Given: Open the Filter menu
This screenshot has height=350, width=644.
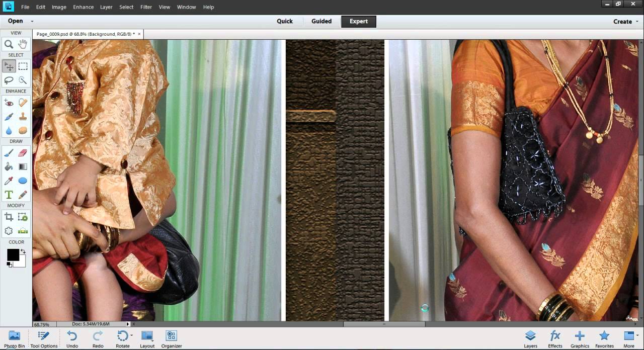Looking at the screenshot, I should coord(146,7).
